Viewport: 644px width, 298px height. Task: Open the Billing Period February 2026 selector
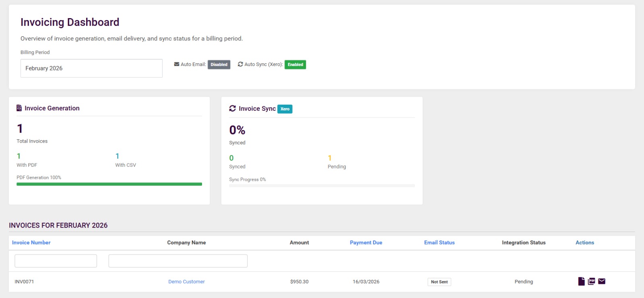[91, 68]
